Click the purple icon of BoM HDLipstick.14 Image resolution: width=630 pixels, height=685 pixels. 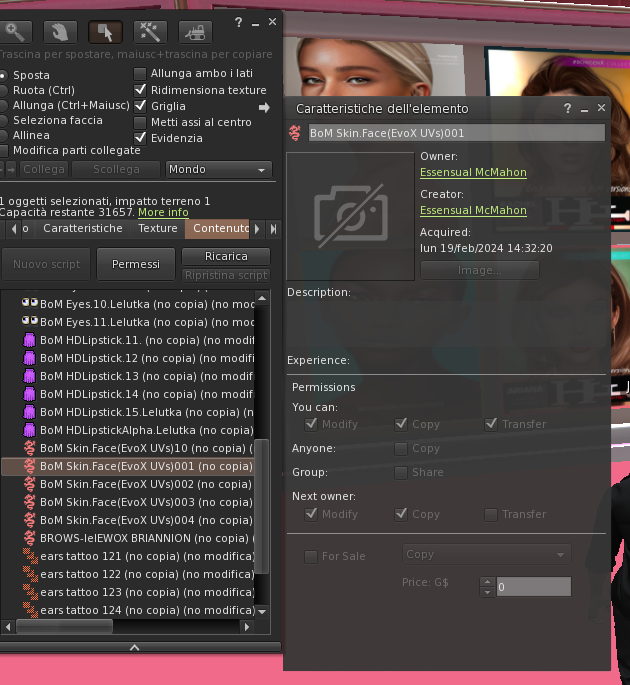pyautogui.click(x=29, y=394)
